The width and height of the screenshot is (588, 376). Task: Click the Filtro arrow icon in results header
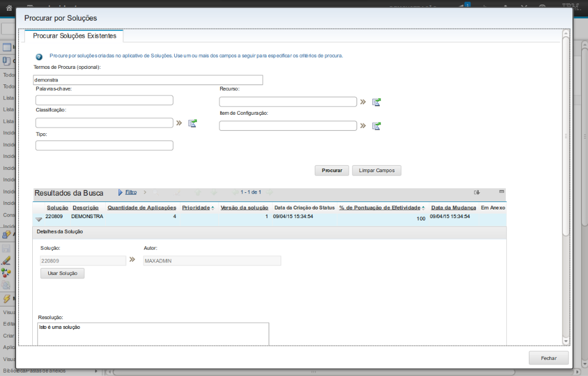coord(121,192)
